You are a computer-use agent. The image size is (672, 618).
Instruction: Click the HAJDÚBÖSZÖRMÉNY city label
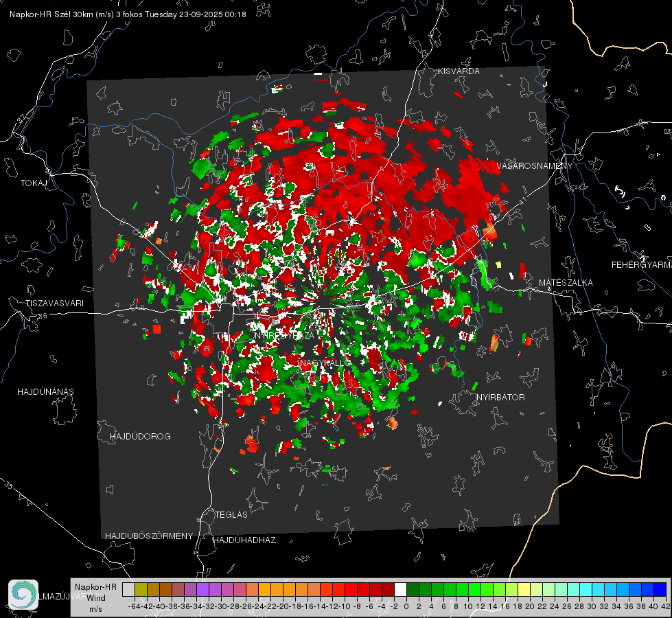(149, 536)
